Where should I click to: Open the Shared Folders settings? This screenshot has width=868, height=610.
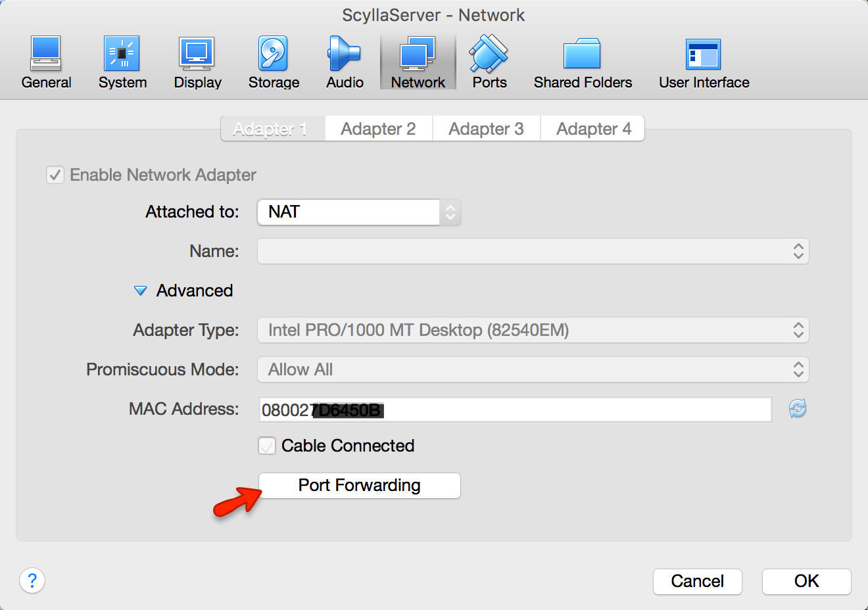[583, 63]
